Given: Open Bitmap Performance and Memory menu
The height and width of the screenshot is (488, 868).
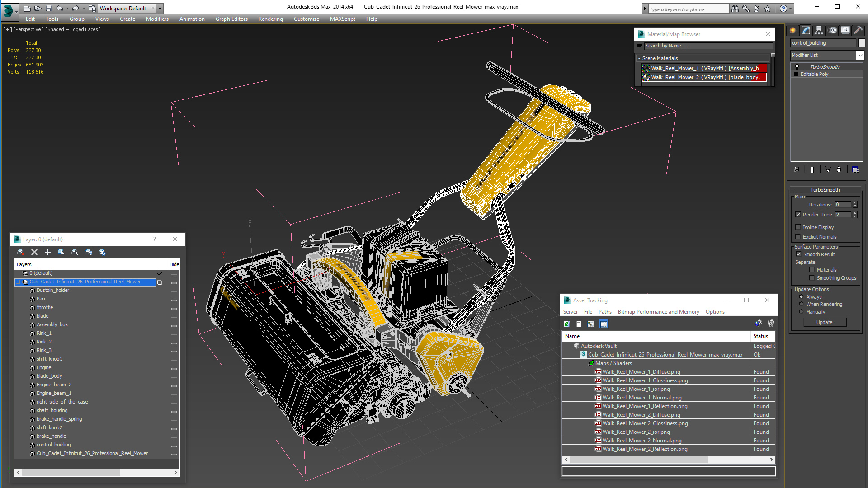Looking at the screenshot, I should 658,312.
